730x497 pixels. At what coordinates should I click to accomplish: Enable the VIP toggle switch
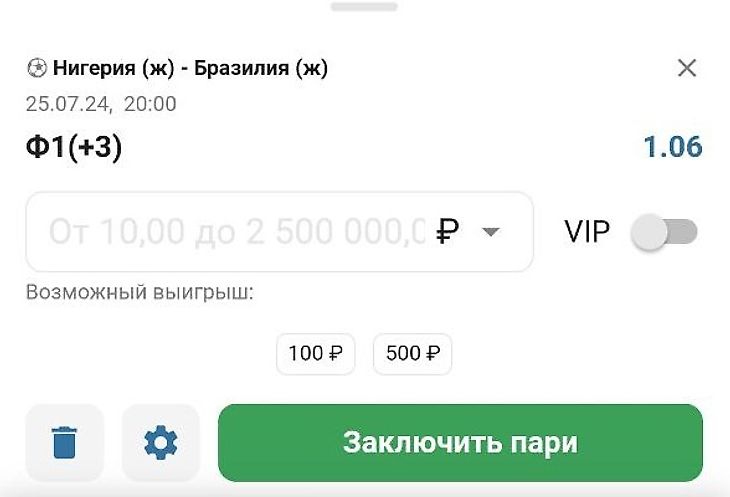point(664,232)
